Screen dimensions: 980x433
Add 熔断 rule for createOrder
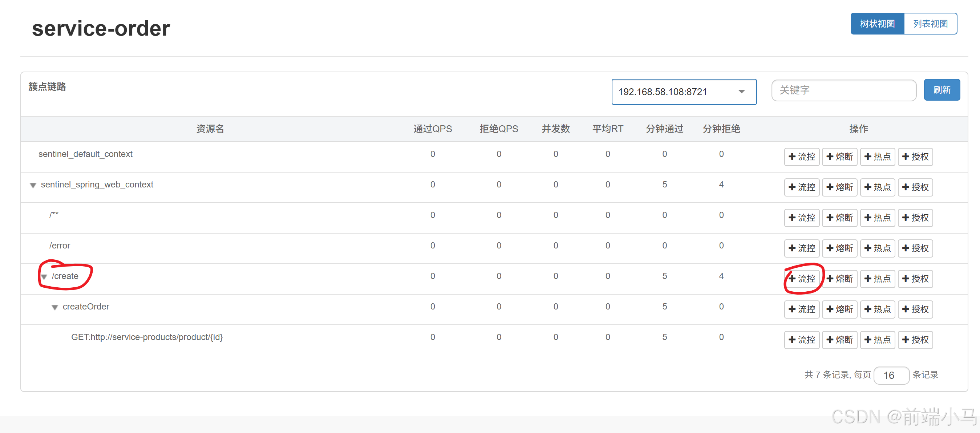840,309
